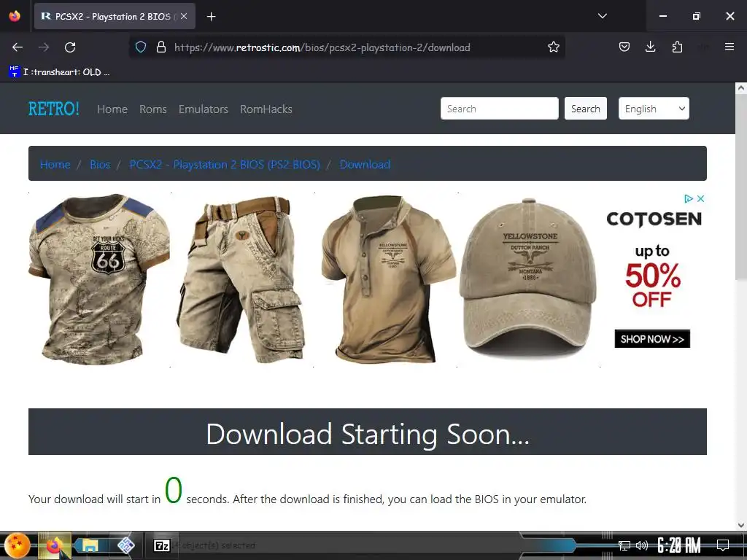Go to Home in the site navbar
The width and height of the screenshot is (747, 560).
coord(112,109)
